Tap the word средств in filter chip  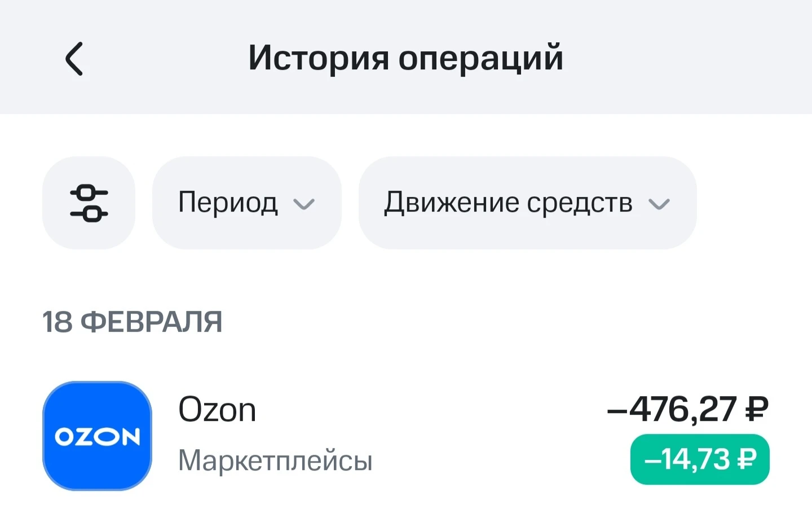(580, 202)
